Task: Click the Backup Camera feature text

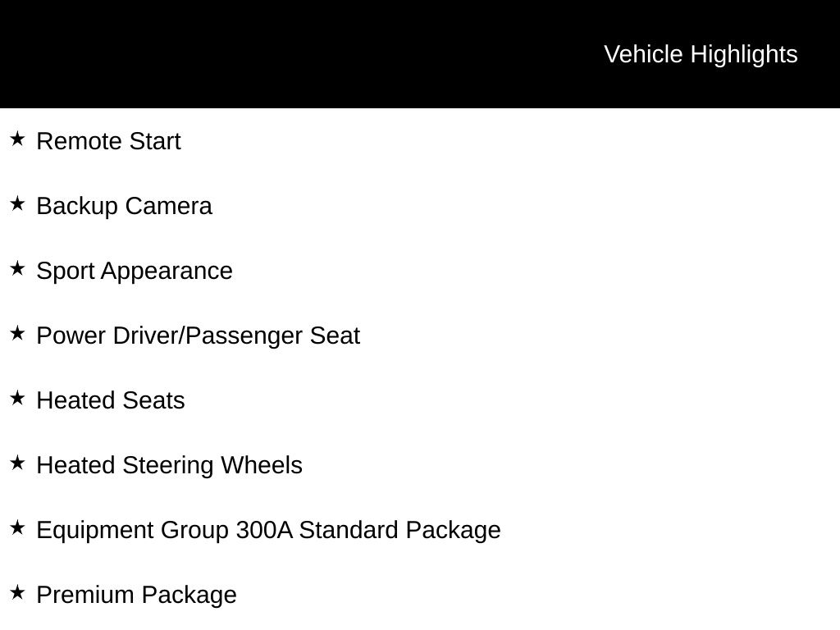Action: [x=124, y=206]
